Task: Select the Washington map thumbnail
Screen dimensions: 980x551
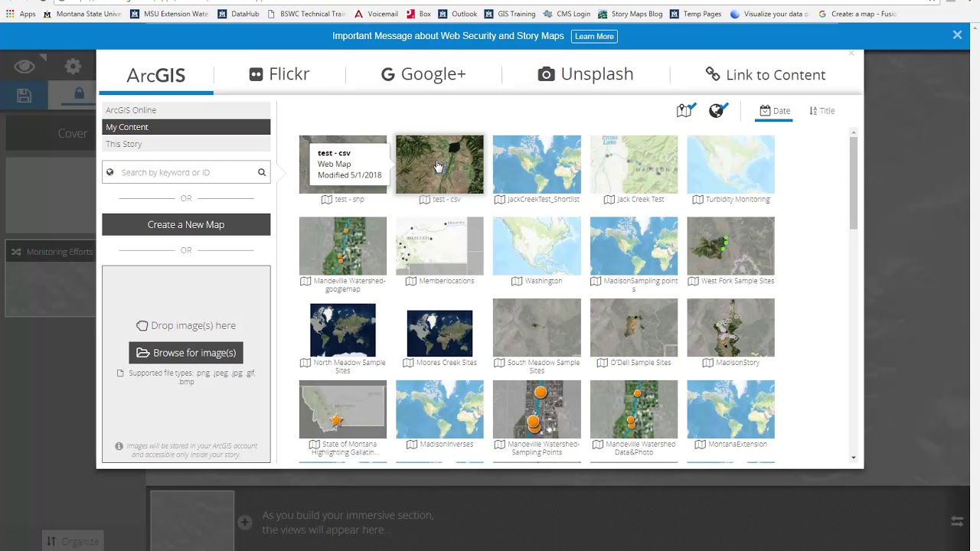Action: pos(537,246)
